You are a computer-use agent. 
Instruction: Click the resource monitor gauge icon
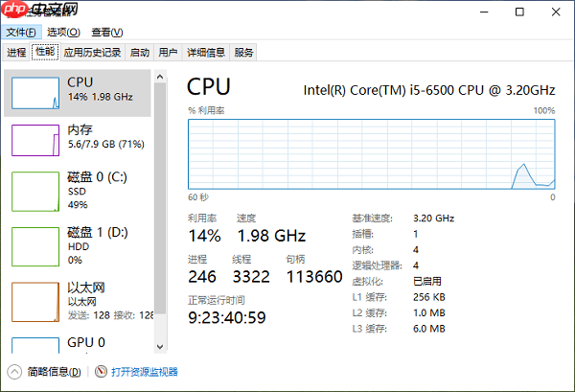(101, 372)
